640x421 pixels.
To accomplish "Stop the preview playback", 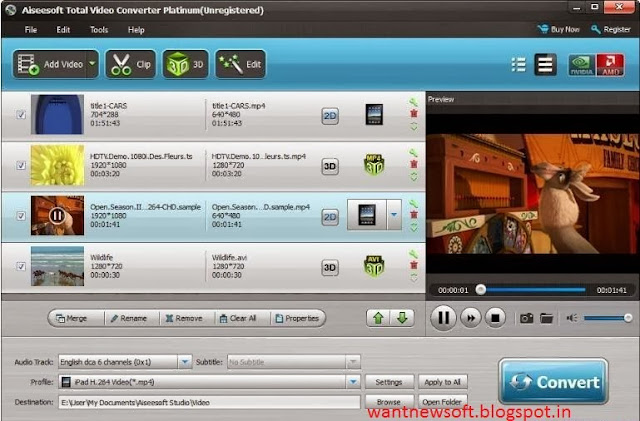I will 495,318.
